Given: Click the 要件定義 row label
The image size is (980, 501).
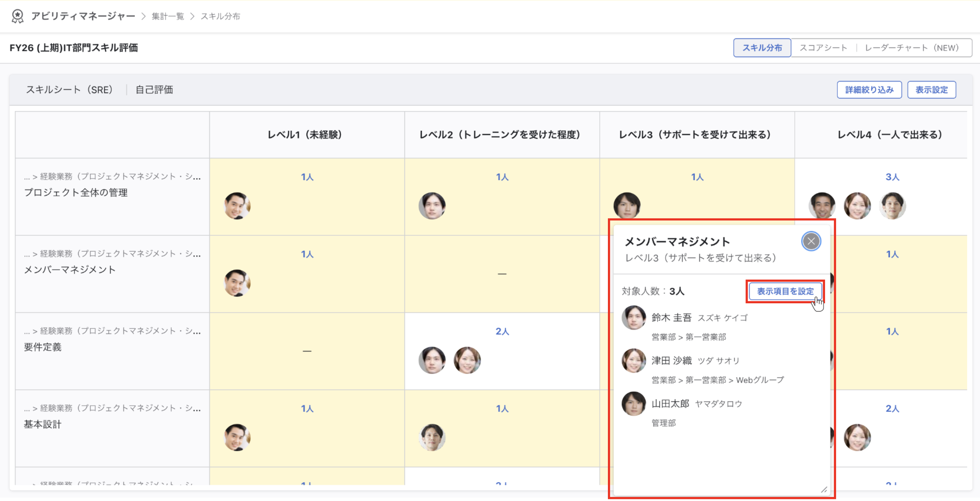Looking at the screenshot, I should 43,347.
